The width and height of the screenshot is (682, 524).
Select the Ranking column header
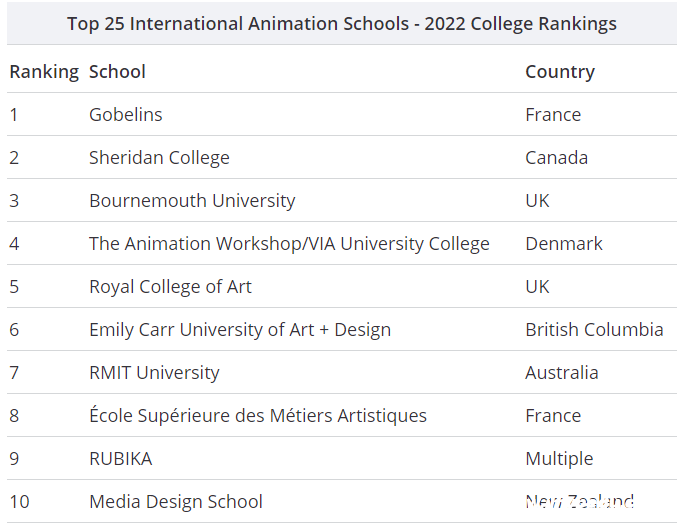click(44, 72)
